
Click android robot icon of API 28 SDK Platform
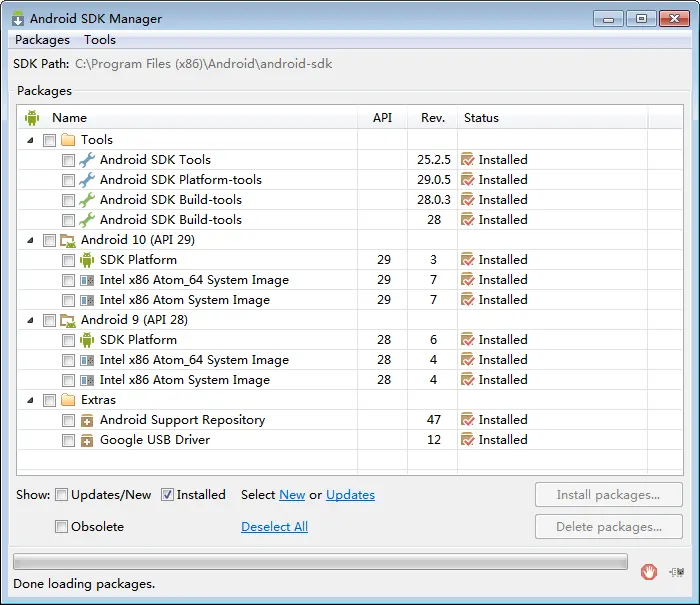coord(87,340)
